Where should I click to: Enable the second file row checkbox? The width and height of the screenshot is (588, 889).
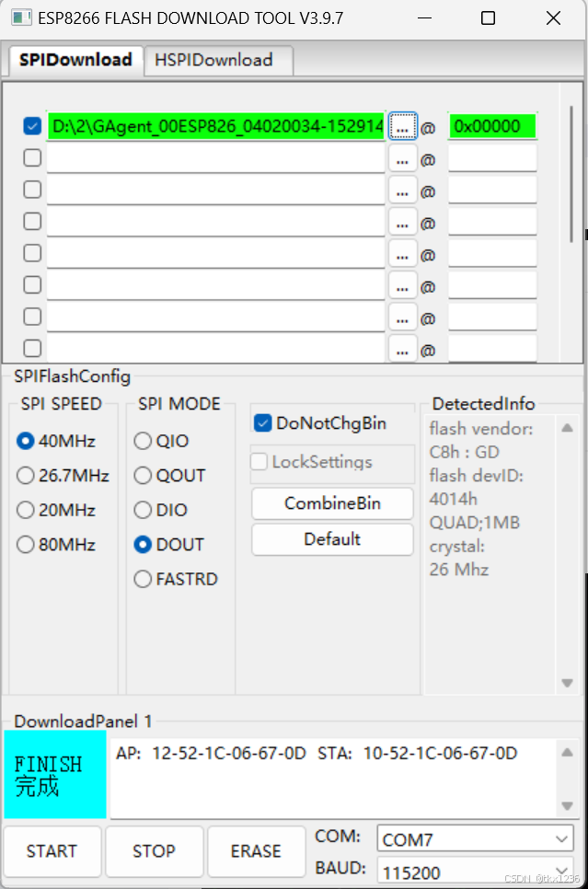pyautogui.click(x=32, y=157)
